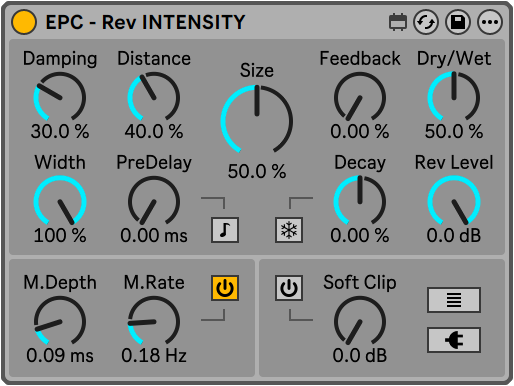
Task: Select the M.Depth value 0.09 ms
Action: coord(60,355)
